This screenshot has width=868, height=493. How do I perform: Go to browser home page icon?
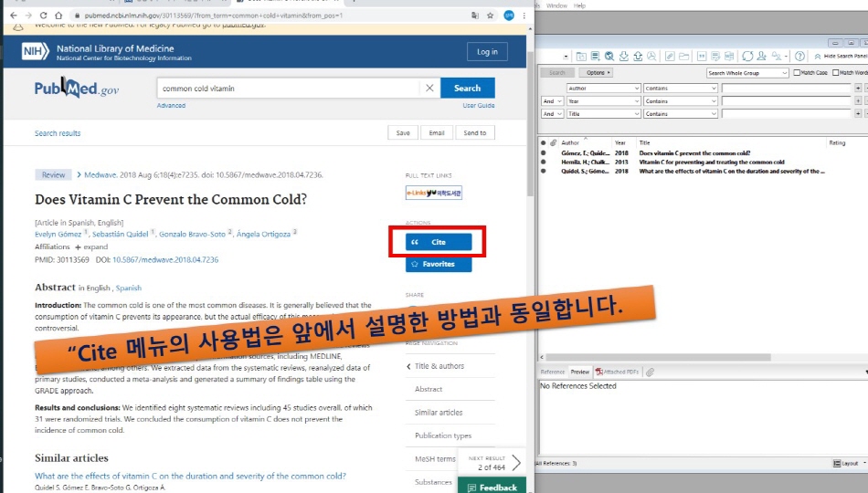[x=58, y=16]
